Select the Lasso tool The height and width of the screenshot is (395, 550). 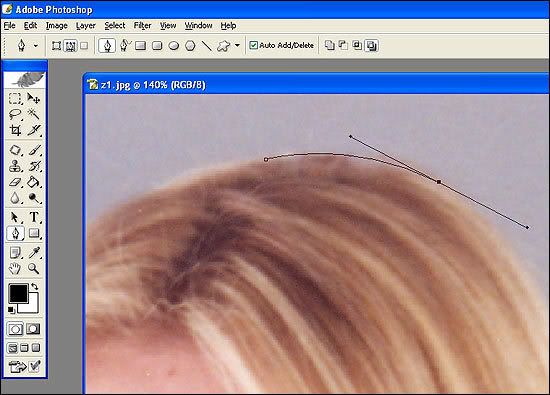coord(15,114)
